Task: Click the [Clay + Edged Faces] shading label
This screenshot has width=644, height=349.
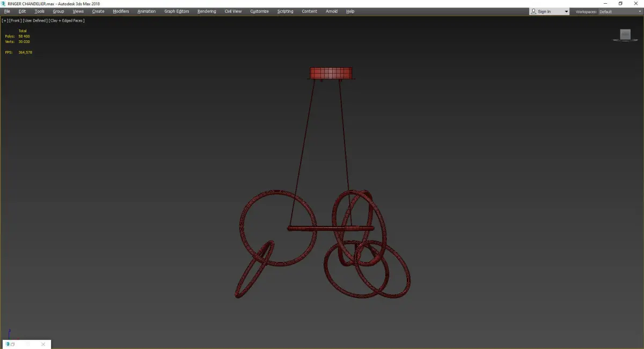Action: (67, 20)
